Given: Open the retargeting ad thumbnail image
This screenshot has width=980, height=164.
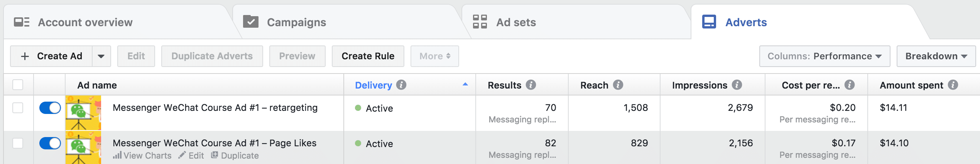Looking at the screenshot, I should tap(83, 113).
